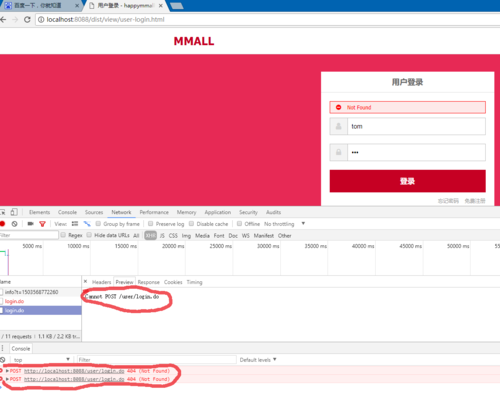Click the red error icon in Not Found banner
This screenshot has width=500, height=393.
pos(338,107)
